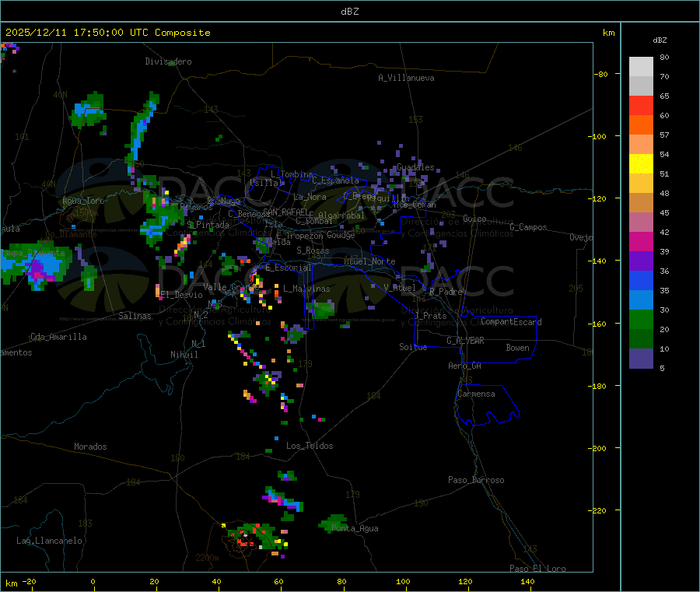Click the Aero_GA label

click(x=465, y=366)
